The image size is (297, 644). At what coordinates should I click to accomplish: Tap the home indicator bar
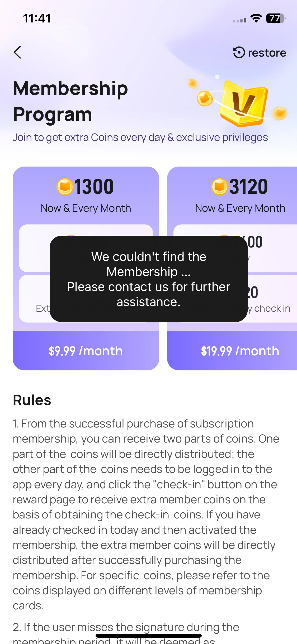click(x=149, y=636)
